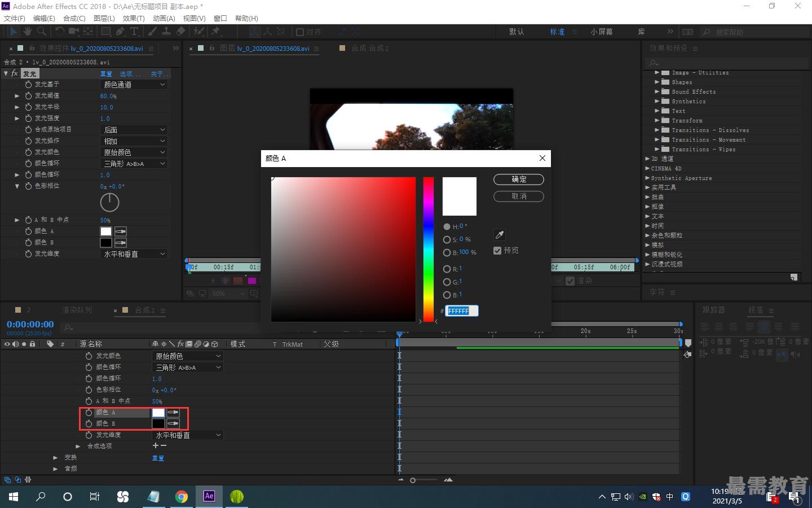Switch to 渲染队列 tab

click(77, 310)
